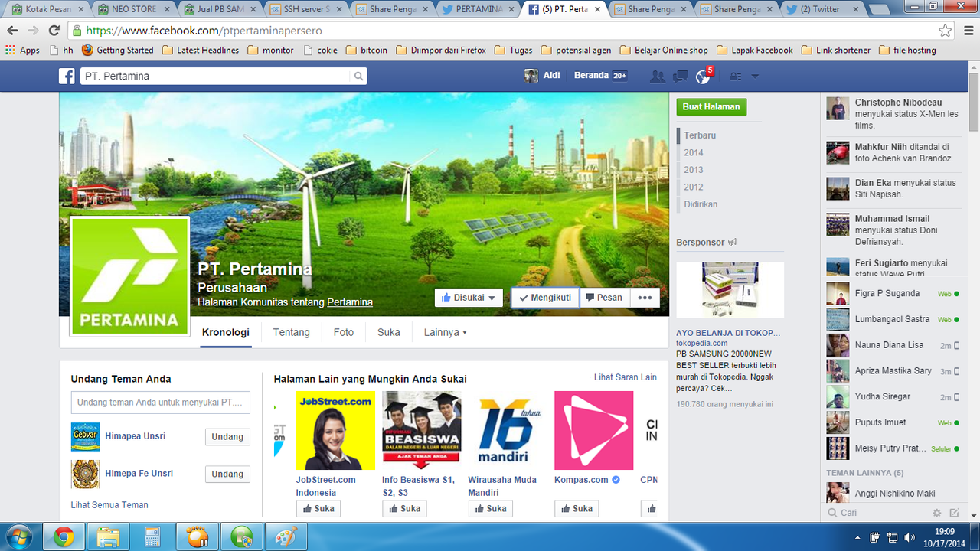Image resolution: width=980 pixels, height=551 pixels.
Task: Like the JobStreet.com Indonesia page with Suka
Action: [x=318, y=508]
